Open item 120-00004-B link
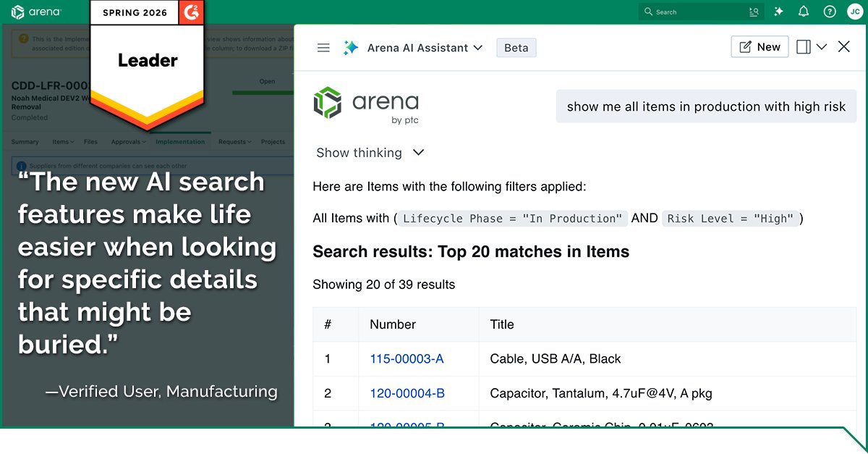 407,394
